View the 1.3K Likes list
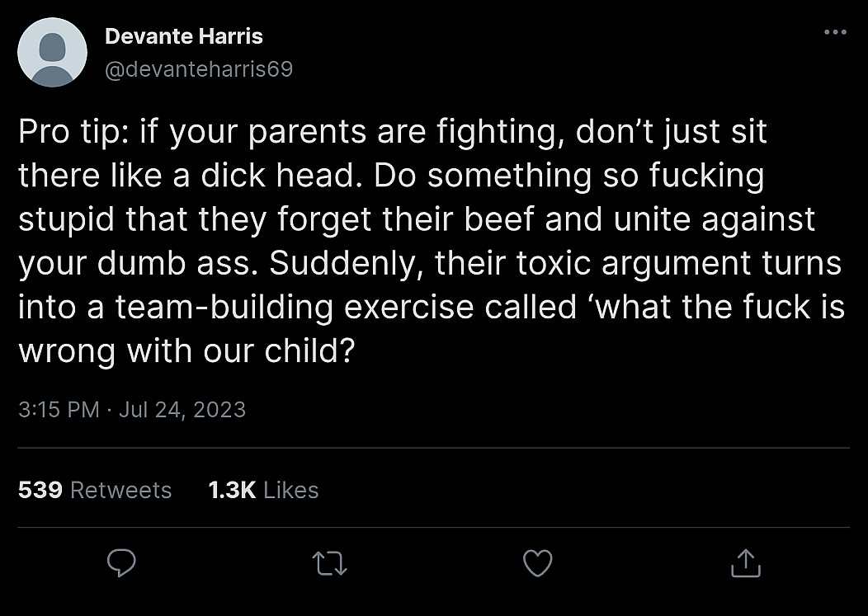Screen dimensions: 868x616 point(263,490)
